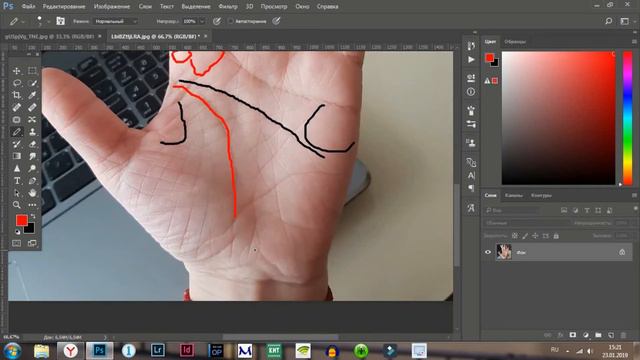
Task: Toggle Quick Mask mode
Action: click(x=17, y=243)
